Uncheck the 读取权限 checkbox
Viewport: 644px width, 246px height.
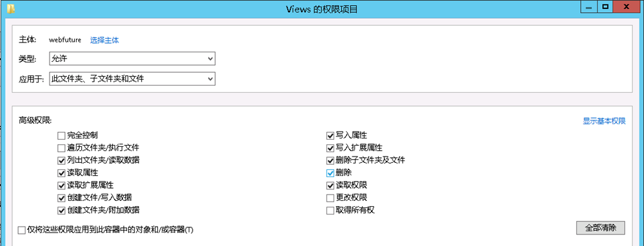(x=330, y=185)
